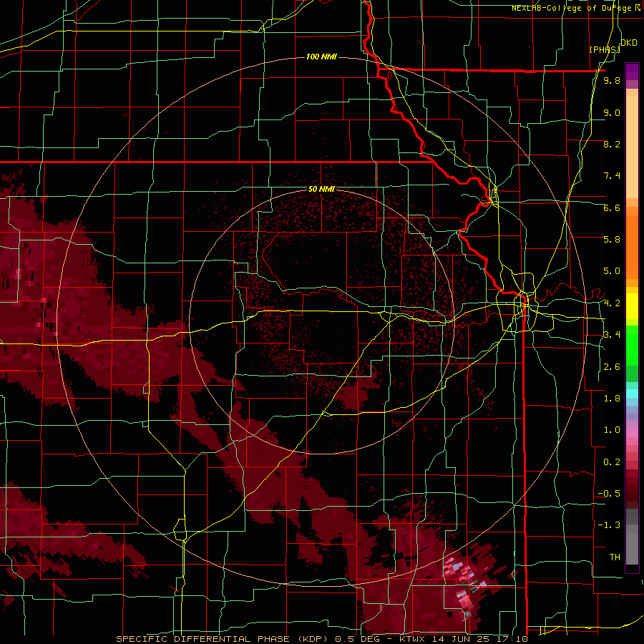Screen dimensions: 644x644
Task: Click the 5.8 scale value
Action: (612, 240)
